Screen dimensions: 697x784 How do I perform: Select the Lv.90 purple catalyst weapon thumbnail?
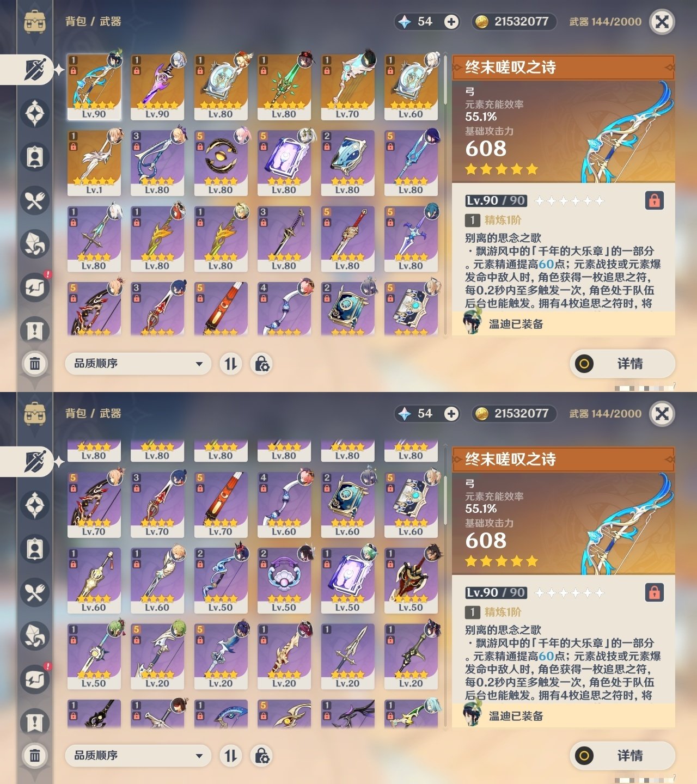(x=157, y=87)
